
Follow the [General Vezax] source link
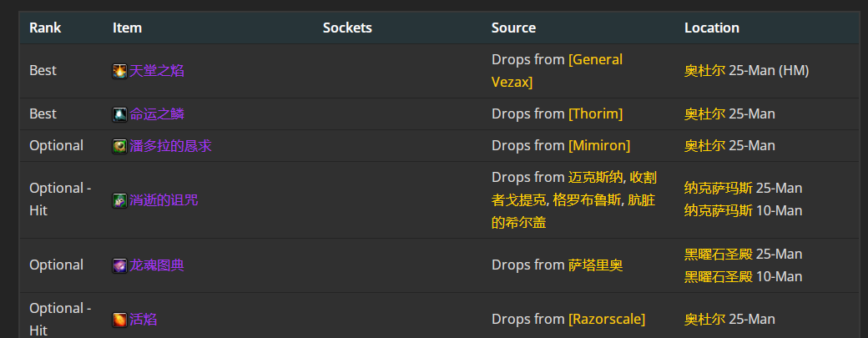(x=557, y=71)
